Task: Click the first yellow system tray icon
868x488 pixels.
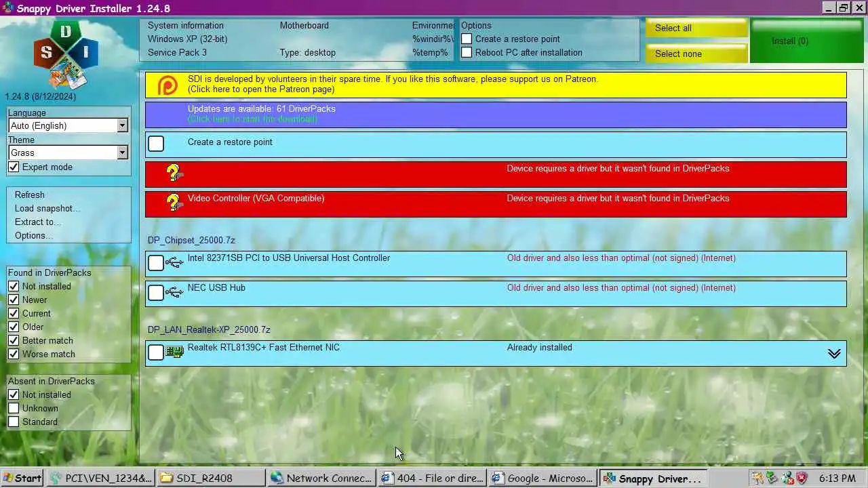Action: tap(758, 478)
